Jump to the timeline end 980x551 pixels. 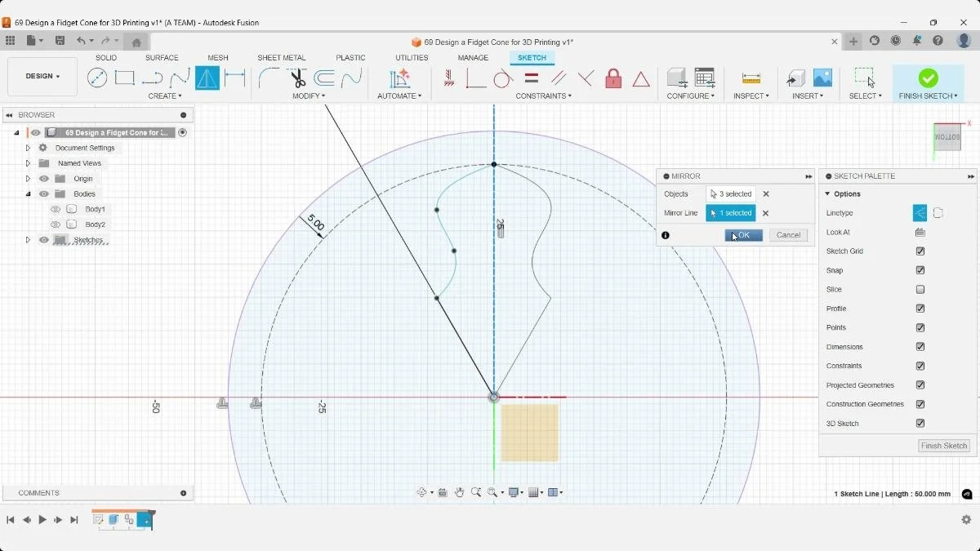click(74, 520)
